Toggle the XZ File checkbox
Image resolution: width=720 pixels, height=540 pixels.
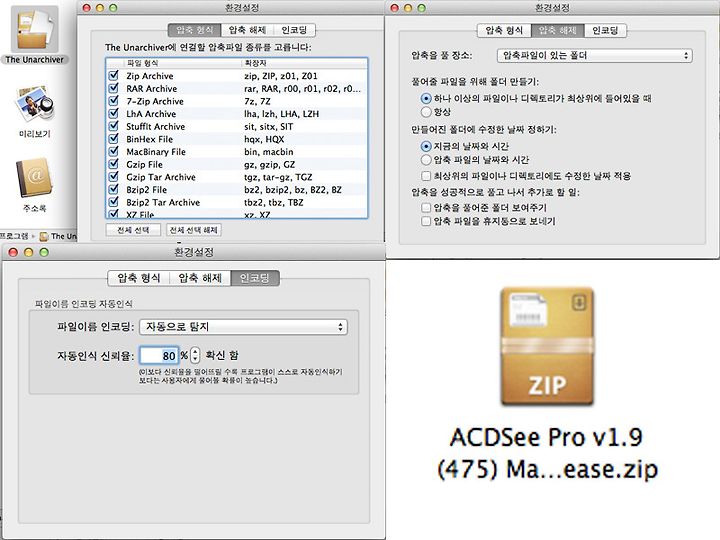[113, 214]
